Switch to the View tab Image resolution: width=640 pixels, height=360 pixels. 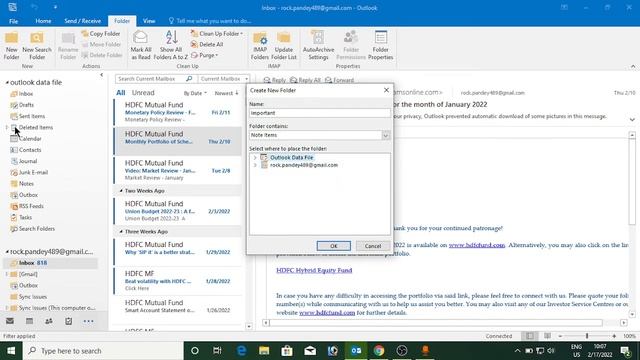pos(149,21)
